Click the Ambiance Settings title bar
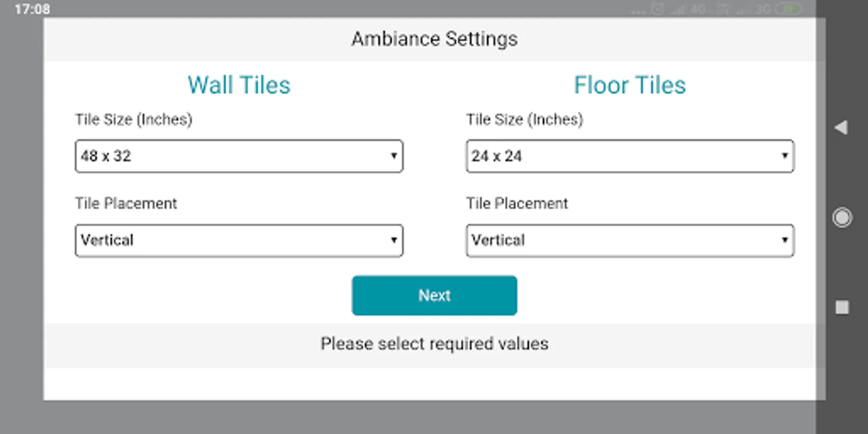 point(434,39)
